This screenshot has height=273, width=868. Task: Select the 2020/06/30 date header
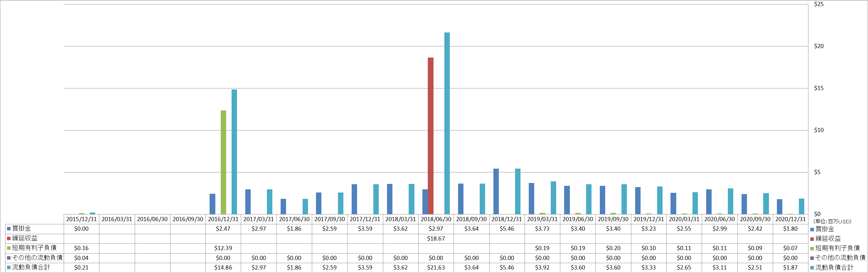pos(719,219)
